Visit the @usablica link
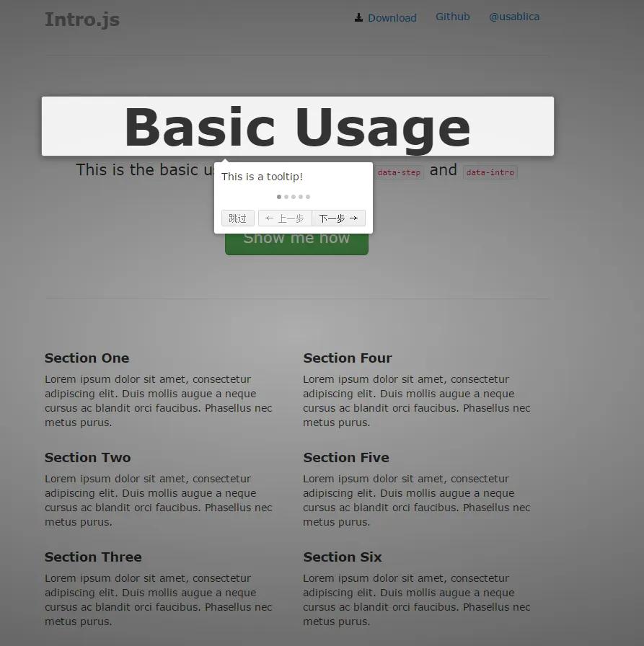The image size is (644, 646). click(514, 17)
